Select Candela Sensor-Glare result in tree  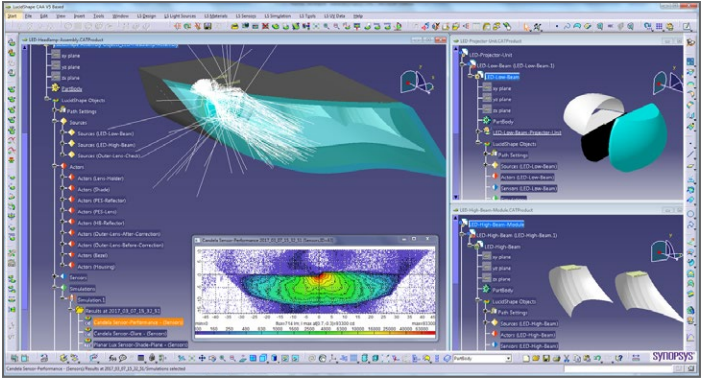[x=130, y=333]
